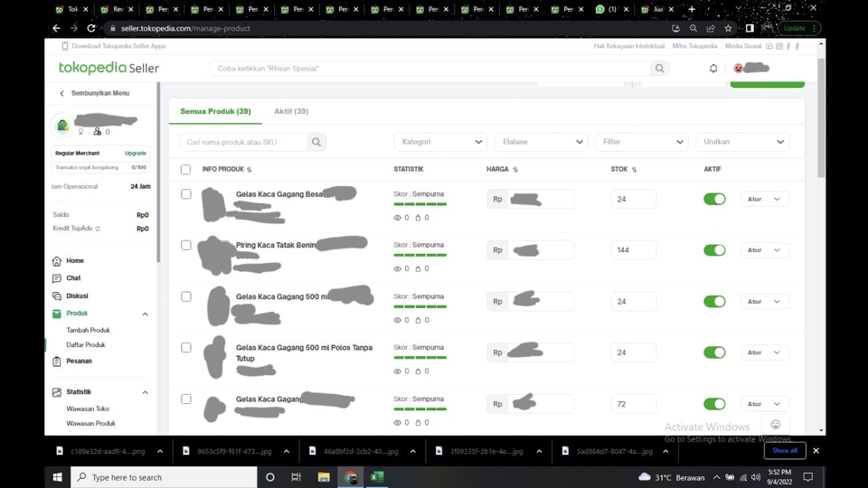Click the feedback smiley icon
868x488 pixels.
[x=776, y=425]
